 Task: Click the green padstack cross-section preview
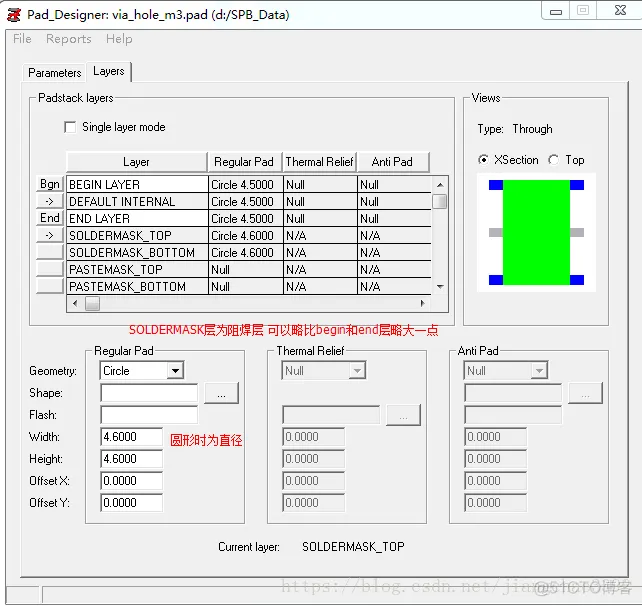(x=536, y=233)
